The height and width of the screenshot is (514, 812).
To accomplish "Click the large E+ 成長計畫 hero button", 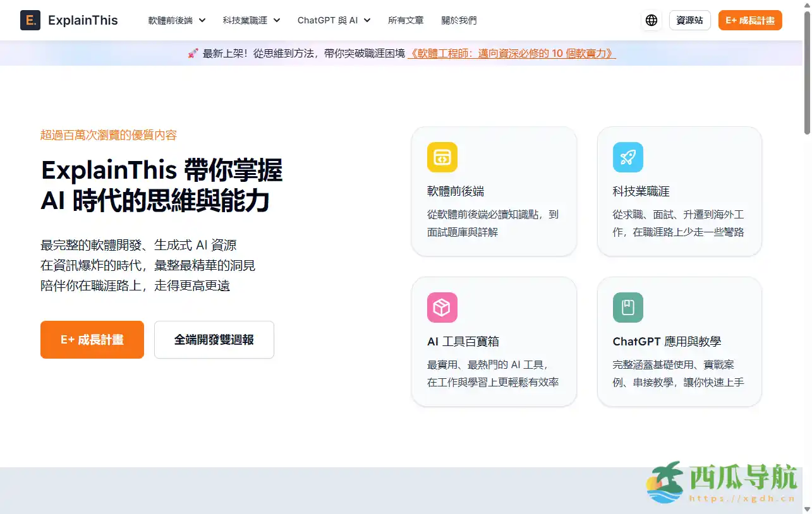I will point(92,340).
